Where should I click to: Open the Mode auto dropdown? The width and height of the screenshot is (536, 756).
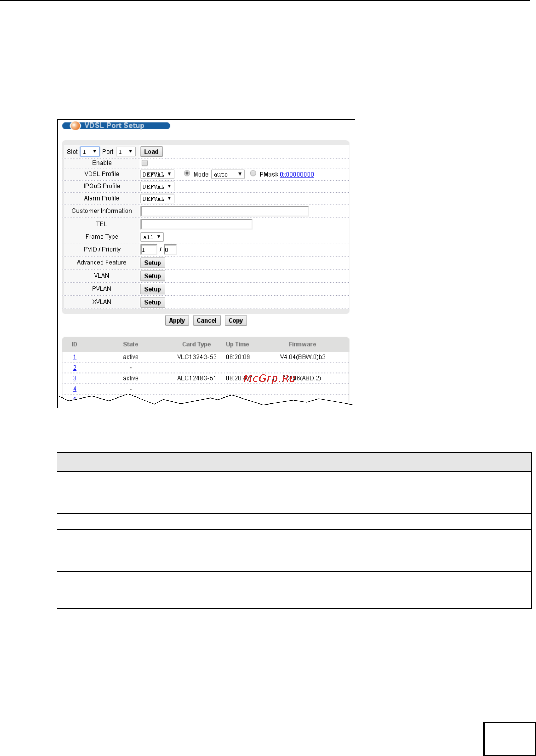click(228, 174)
